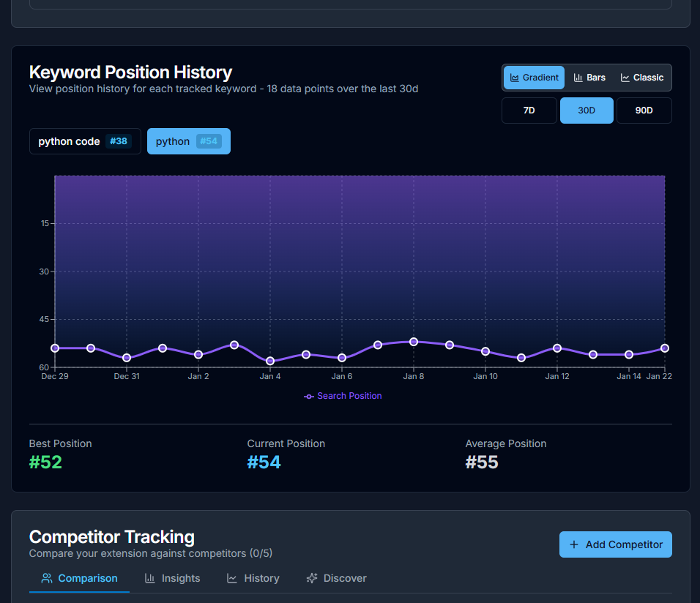Viewport: 700px width, 603px height.
Task: Open the Comparison tab
Action: [79, 578]
